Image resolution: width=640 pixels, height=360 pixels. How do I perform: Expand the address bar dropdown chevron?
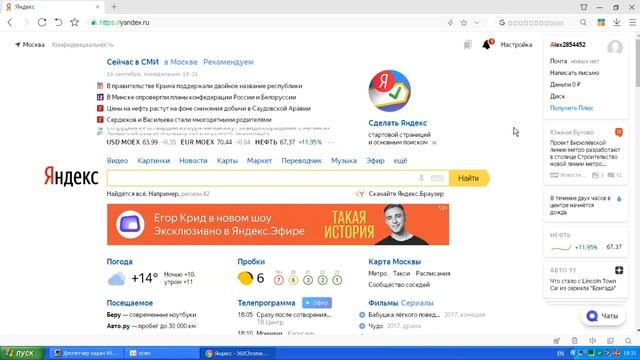(x=477, y=23)
